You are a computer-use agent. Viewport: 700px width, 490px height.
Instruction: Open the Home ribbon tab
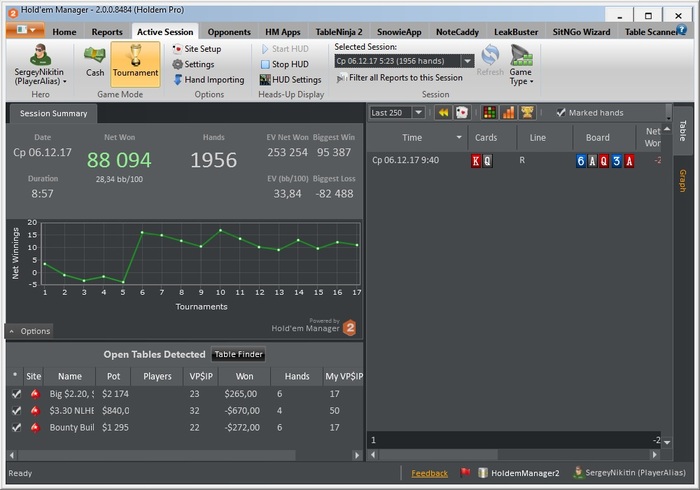click(64, 32)
